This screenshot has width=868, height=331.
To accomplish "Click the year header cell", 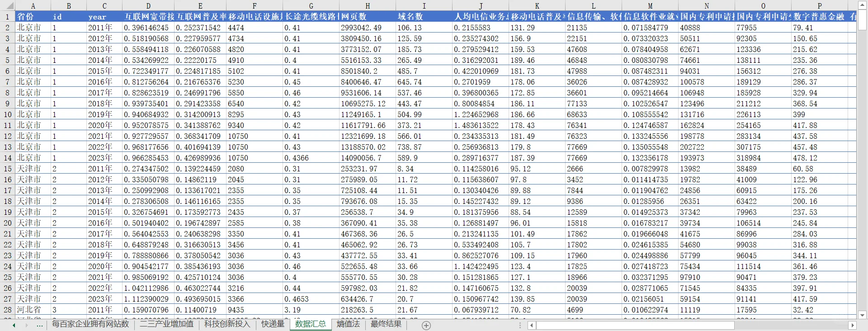I will click(104, 17).
